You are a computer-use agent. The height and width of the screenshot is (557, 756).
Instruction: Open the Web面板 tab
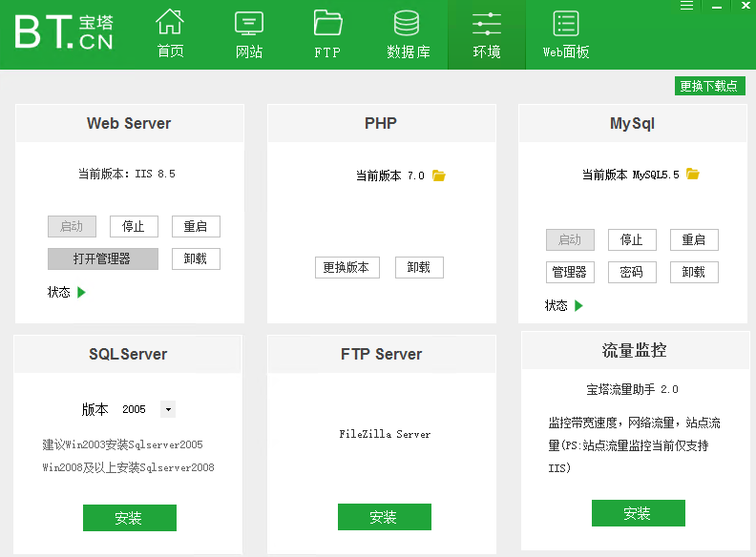[566, 34]
